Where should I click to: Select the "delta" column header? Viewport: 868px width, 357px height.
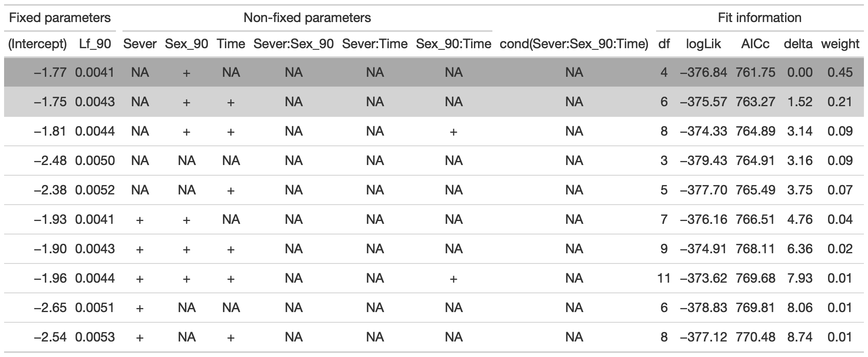pyautogui.click(x=798, y=44)
